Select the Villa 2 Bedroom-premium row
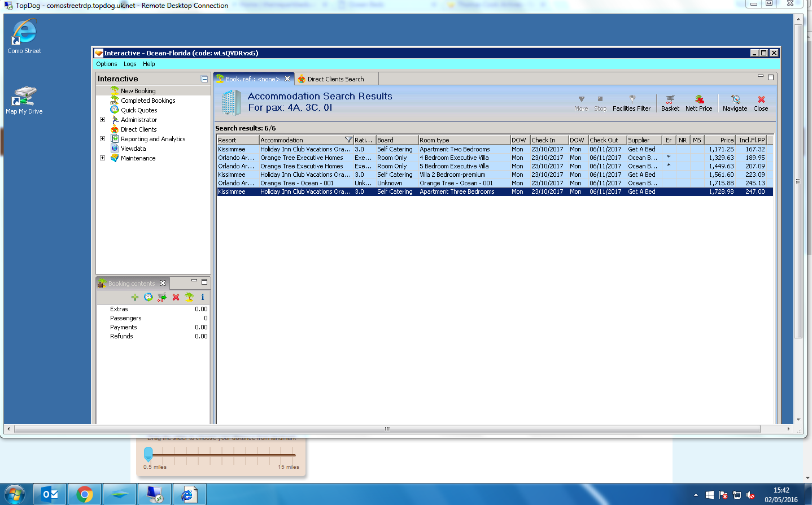Viewport: 812px width, 505px height. (495, 175)
